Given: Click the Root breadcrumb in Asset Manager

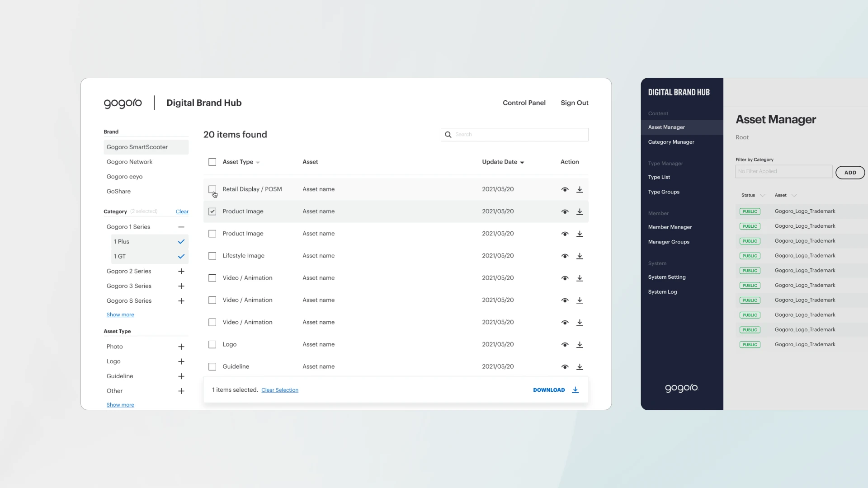Looking at the screenshot, I should 742,137.
